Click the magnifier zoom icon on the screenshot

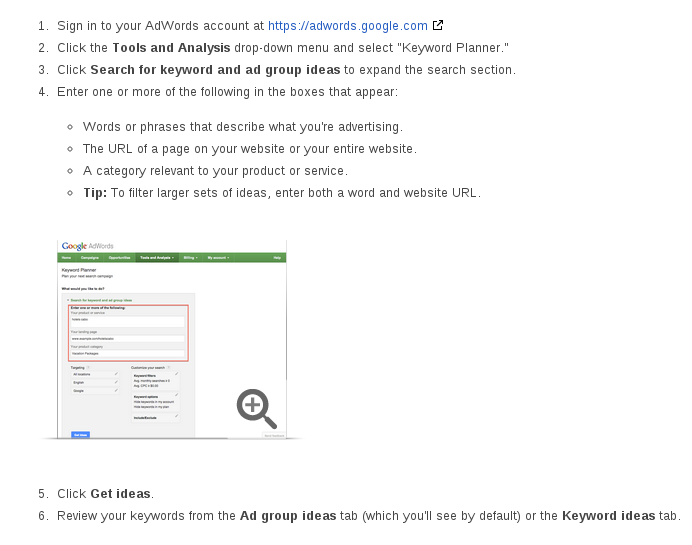256,409
